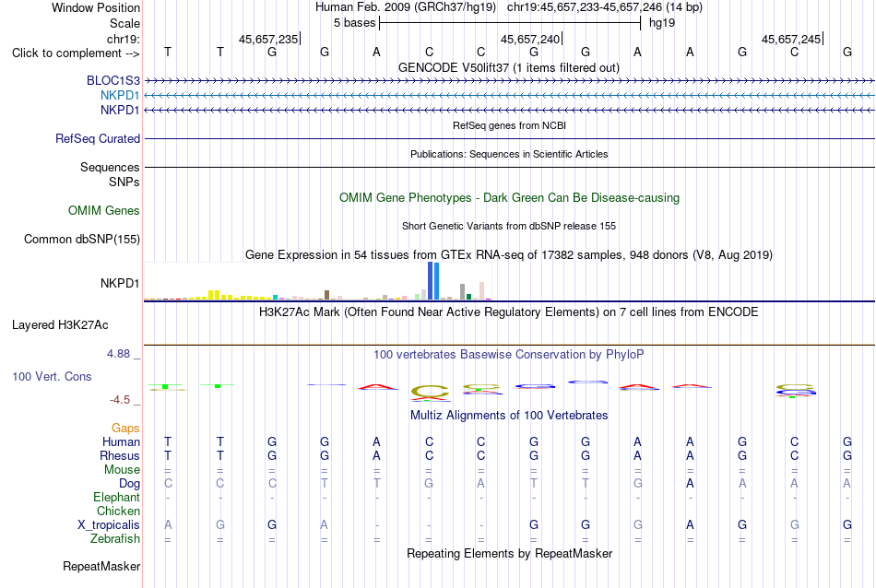876x588 pixels.
Task: Click the scale bar line
Action: [510, 23]
